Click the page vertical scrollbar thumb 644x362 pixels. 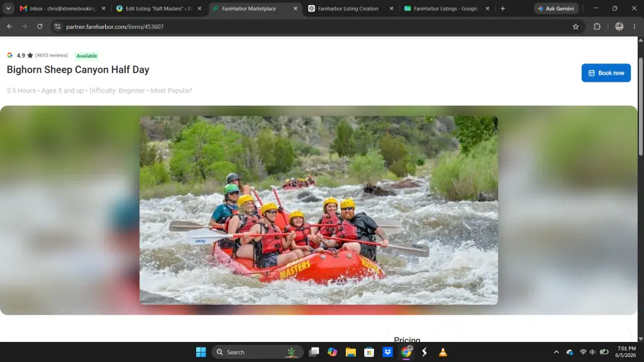[640, 107]
